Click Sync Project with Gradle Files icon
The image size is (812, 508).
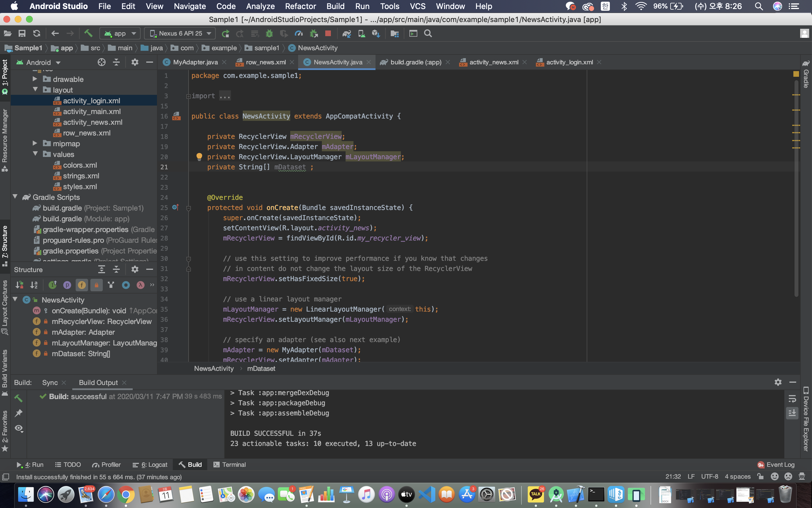[346, 33]
